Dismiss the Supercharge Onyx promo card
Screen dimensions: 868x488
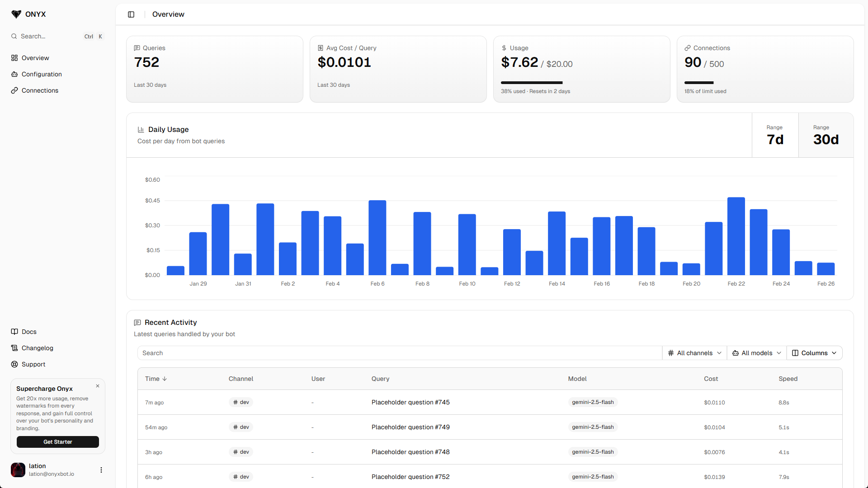[x=97, y=386]
